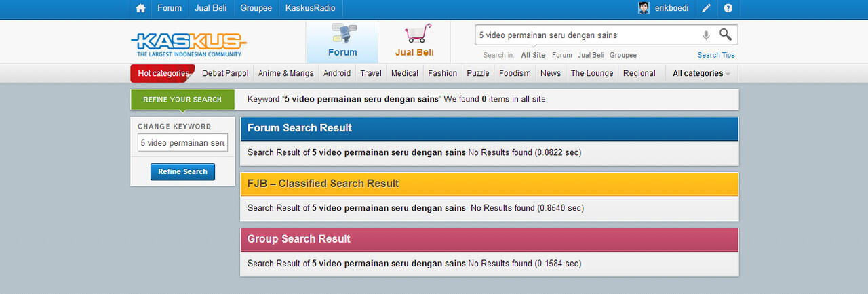The image size is (868, 294).
Task: Open Jual Beli in the top navigation bar
Action: point(211,8)
